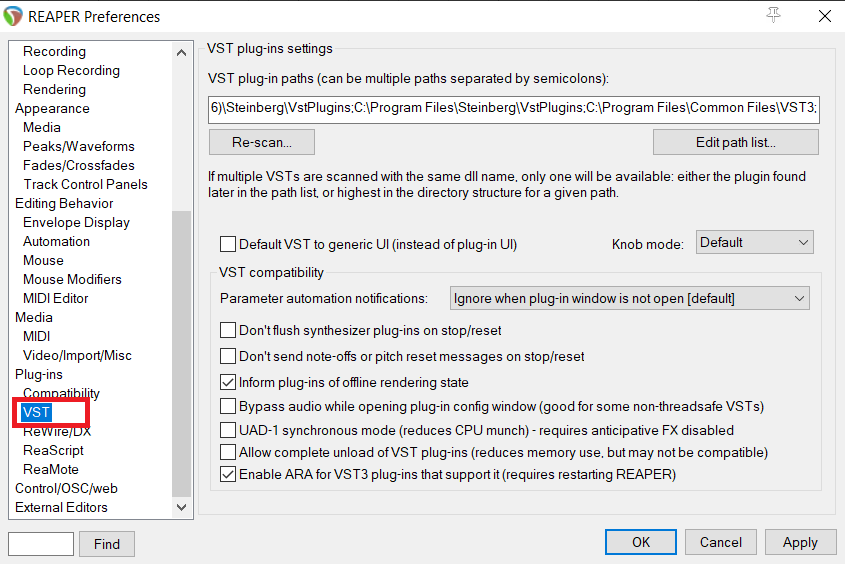This screenshot has height=564, width=845.
Task: Click the sidebar scroll-up arrow
Action: click(182, 52)
